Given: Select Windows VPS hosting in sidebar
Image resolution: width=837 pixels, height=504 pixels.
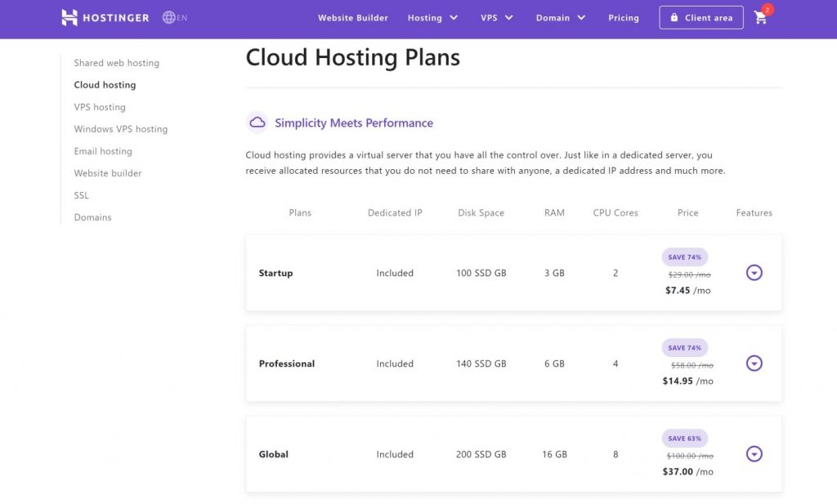Looking at the screenshot, I should pos(121,129).
